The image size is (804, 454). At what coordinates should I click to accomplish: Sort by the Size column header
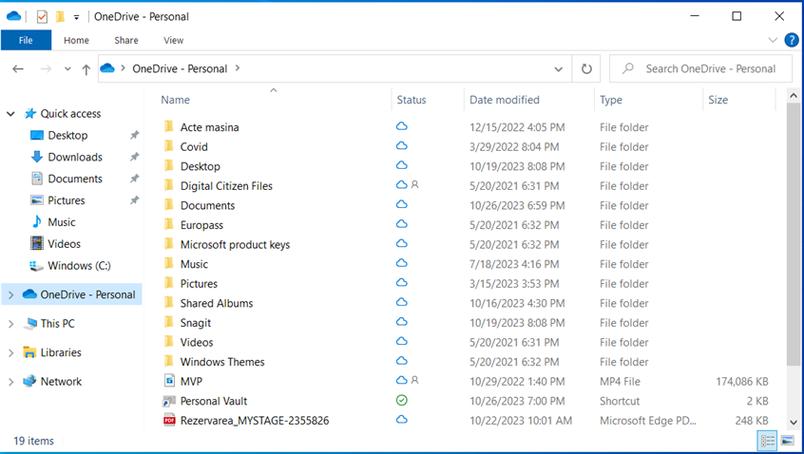(718, 100)
